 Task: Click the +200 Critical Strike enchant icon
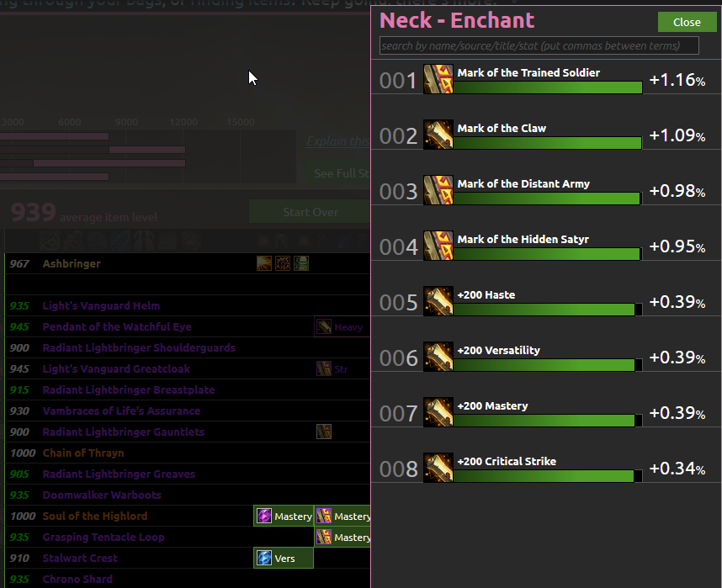[x=438, y=468]
